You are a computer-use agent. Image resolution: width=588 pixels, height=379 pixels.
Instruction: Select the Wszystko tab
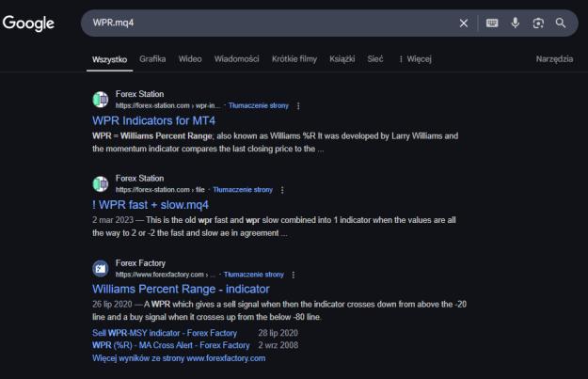click(x=109, y=59)
